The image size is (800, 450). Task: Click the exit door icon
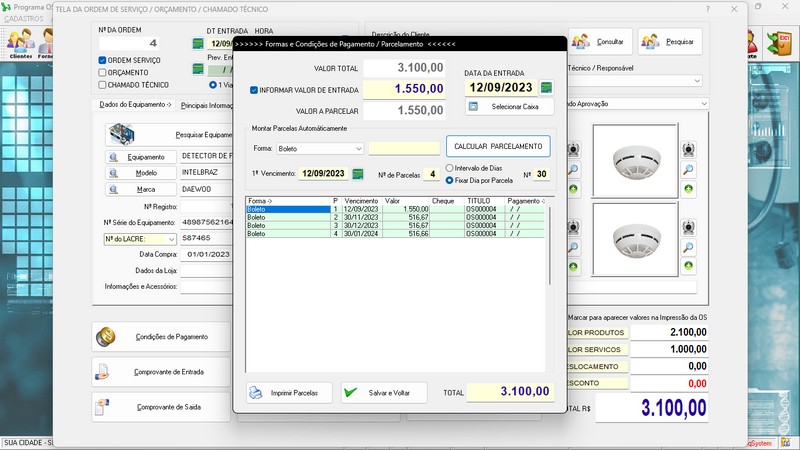778,42
